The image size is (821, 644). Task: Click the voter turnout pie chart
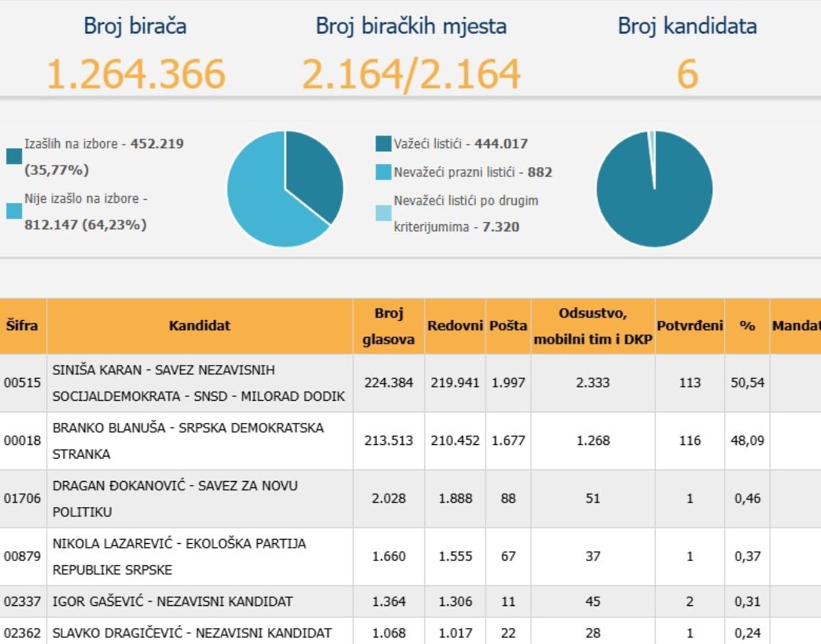[x=285, y=189]
